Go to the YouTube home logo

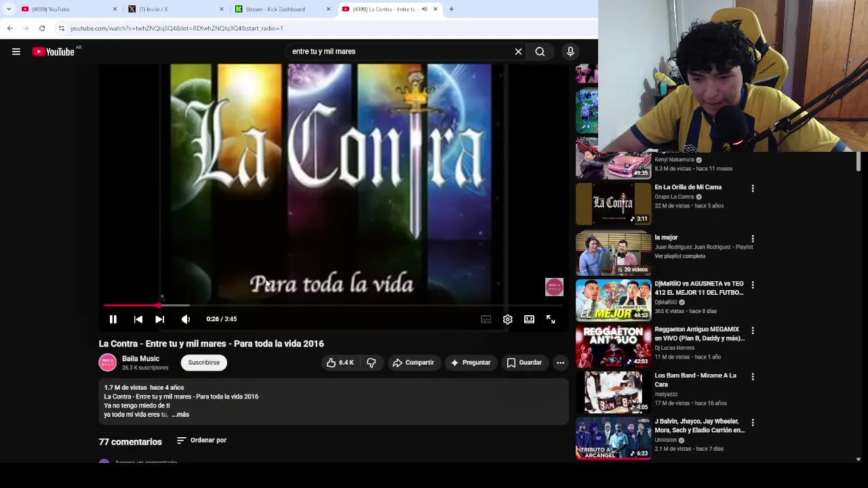[54, 52]
